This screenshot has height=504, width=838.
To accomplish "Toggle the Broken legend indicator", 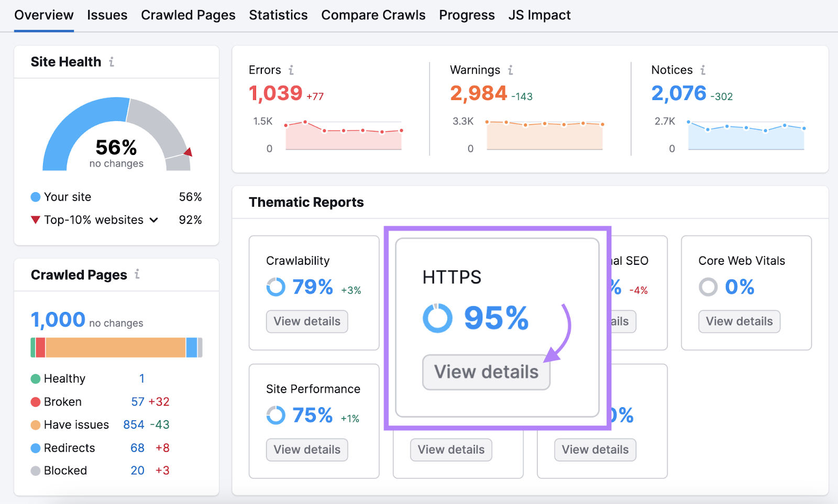I will (x=35, y=401).
